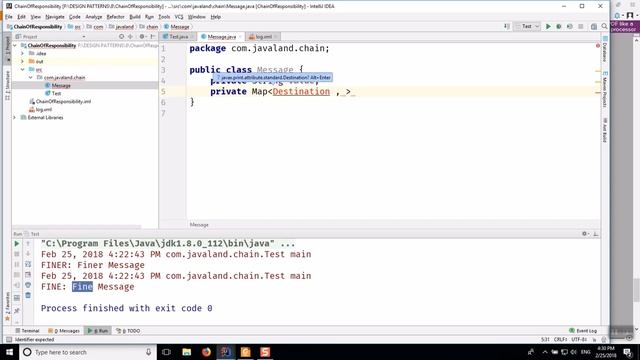Click the build project icon

(507, 27)
